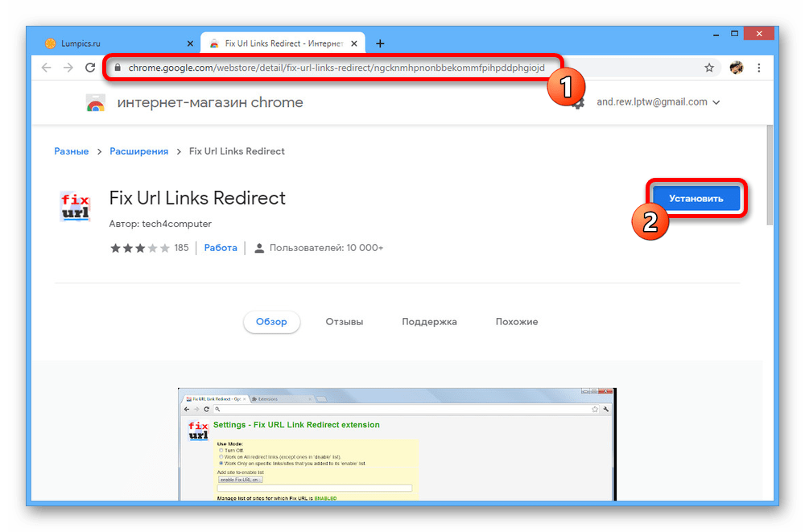This screenshot has height=532, width=805.
Task: Maximize the Chrome window
Action: 735,34
